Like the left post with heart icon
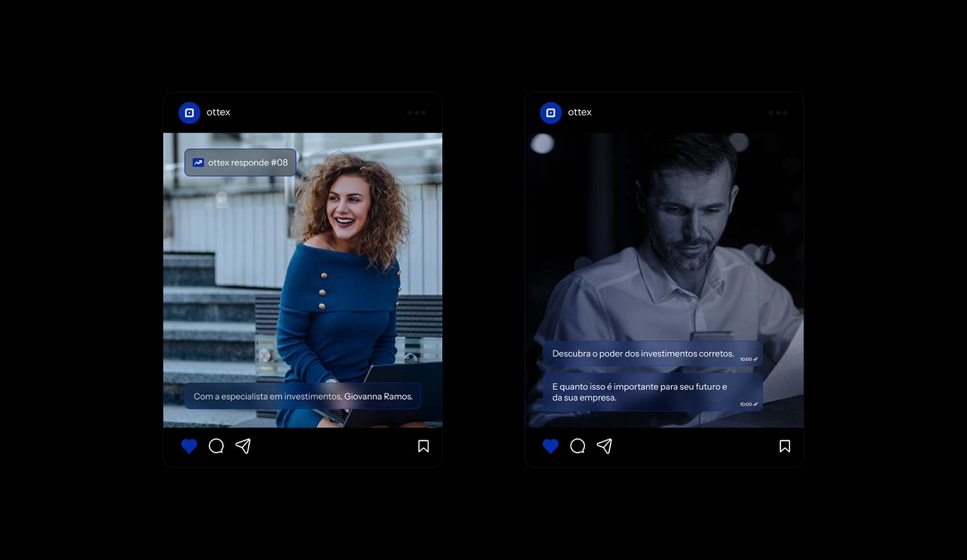The image size is (967, 560). pyautogui.click(x=189, y=446)
